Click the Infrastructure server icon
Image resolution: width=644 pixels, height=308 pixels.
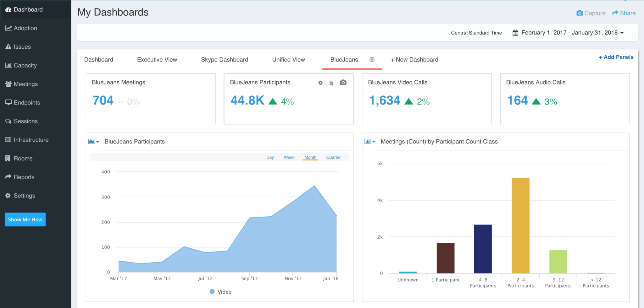click(8, 140)
